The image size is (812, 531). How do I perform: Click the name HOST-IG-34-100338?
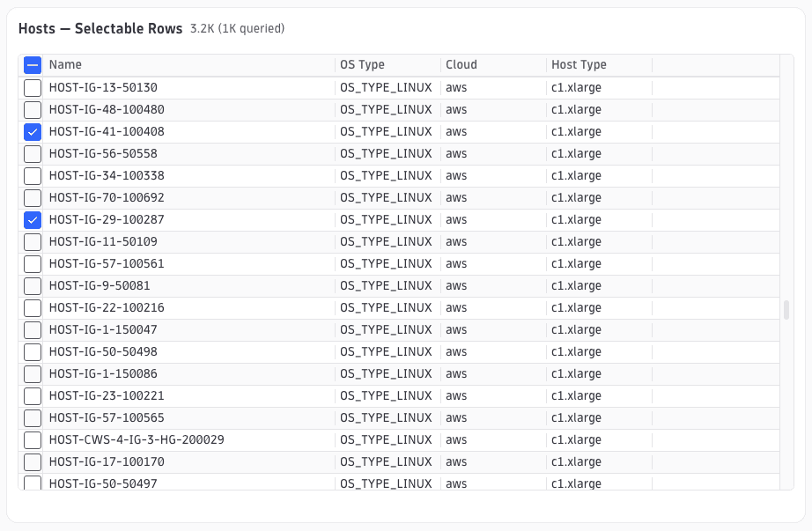pyautogui.click(x=107, y=175)
